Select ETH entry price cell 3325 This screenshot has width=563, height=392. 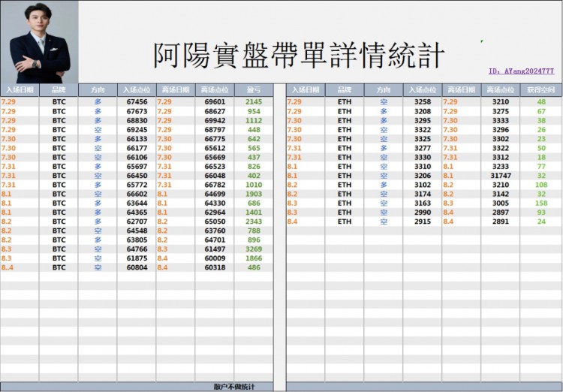point(422,139)
